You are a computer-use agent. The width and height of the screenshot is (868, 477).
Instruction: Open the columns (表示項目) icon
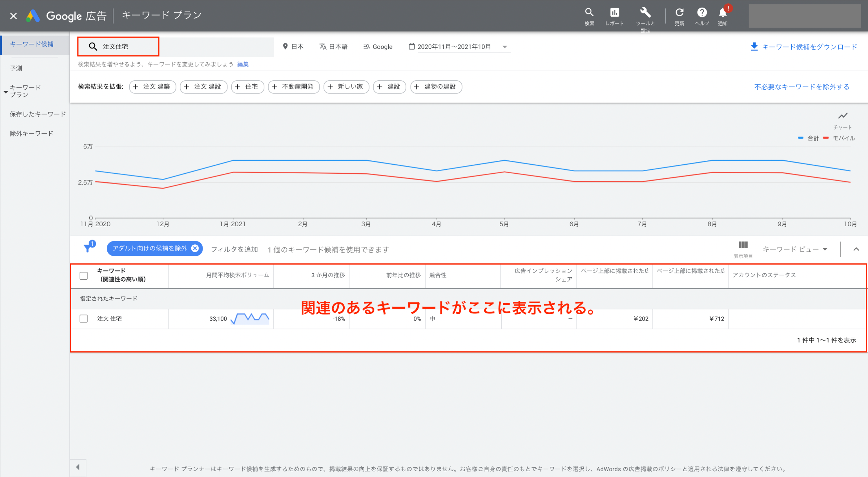click(743, 245)
